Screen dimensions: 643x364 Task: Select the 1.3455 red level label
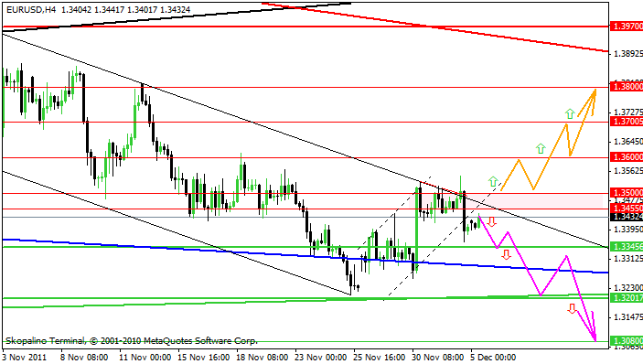point(627,209)
